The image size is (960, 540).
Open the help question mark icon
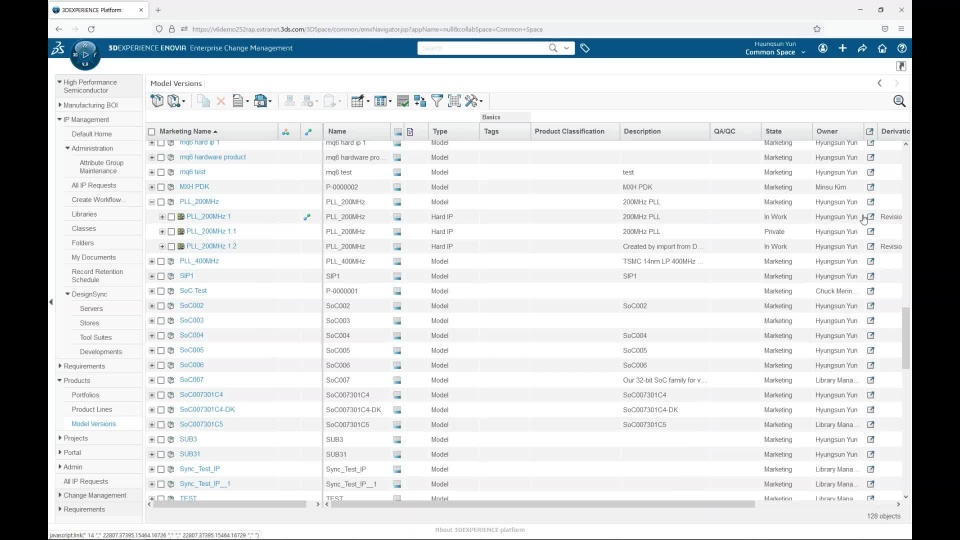click(x=902, y=48)
